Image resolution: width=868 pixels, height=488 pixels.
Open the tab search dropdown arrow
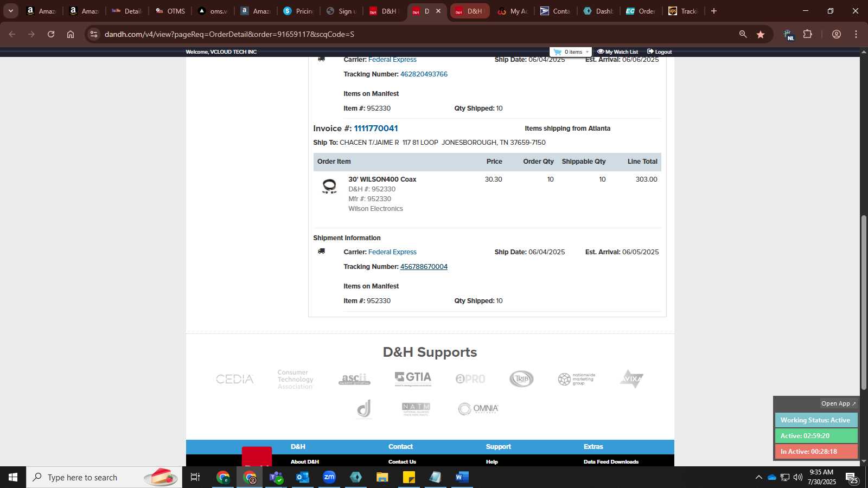click(x=10, y=11)
